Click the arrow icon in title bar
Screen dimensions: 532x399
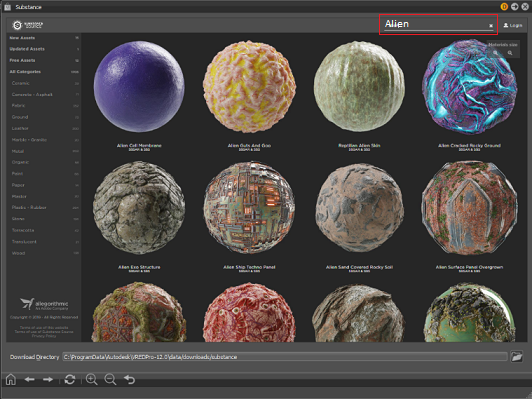(515, 6)
